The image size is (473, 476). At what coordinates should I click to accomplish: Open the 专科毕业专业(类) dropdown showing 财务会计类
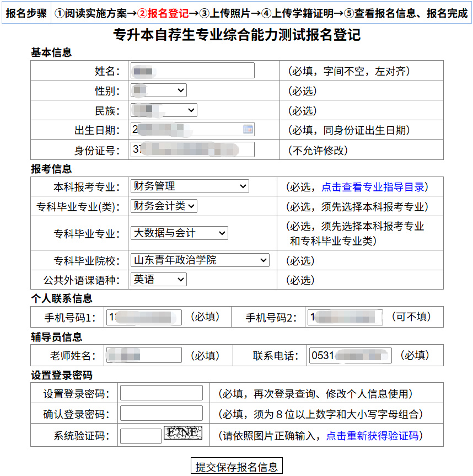(164, 206)
